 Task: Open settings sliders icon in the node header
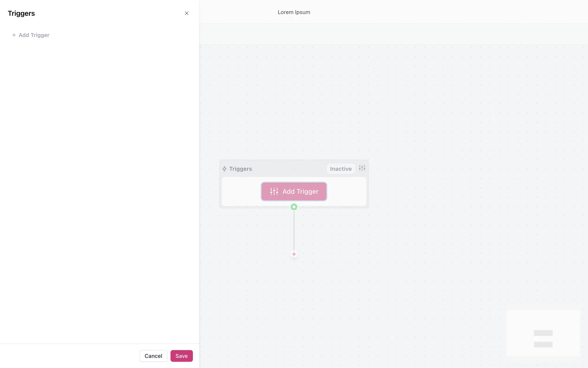[x=362, y=168]
